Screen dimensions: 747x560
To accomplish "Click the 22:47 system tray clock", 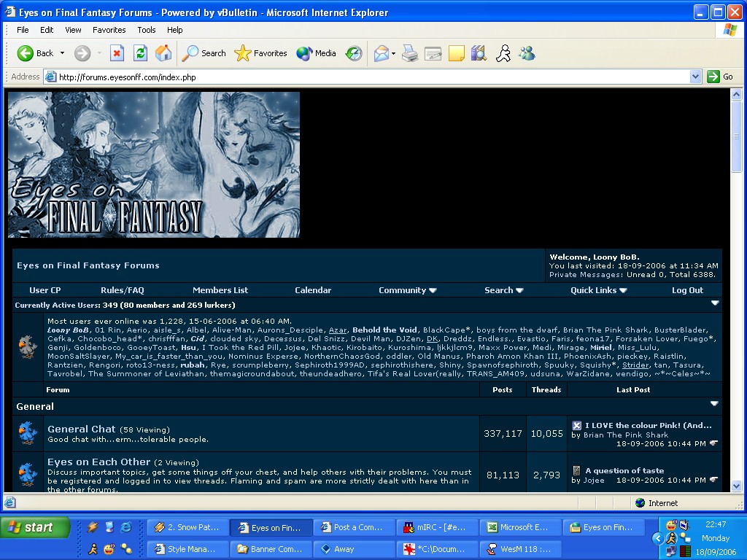I will [716, 524].
